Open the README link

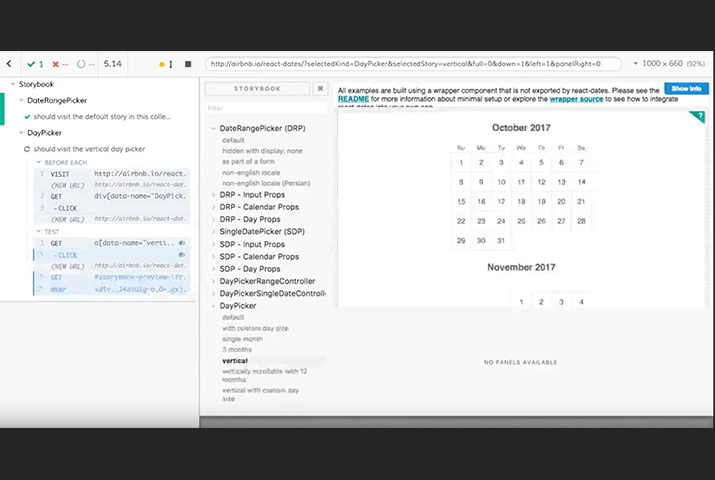click(353, 100)
